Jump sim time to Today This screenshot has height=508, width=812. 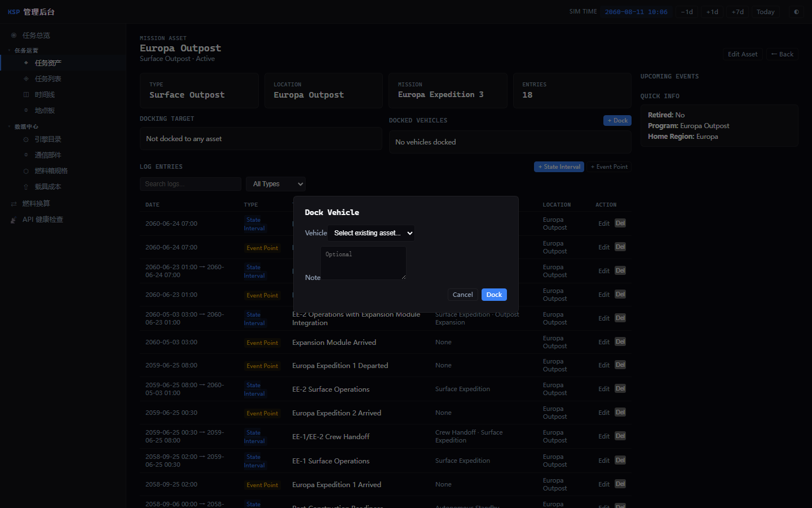766,12
